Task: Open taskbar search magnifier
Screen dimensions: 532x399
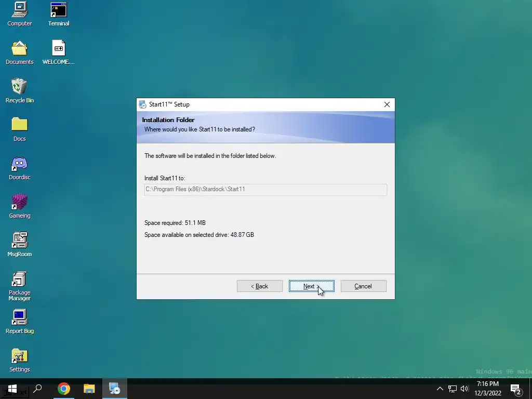Action: pos(37,389)
